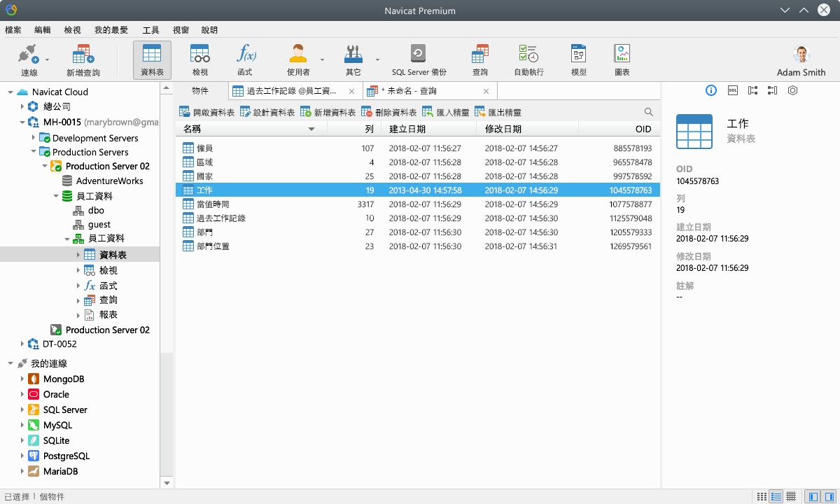Select the Oracle connection

pos(48,394)
